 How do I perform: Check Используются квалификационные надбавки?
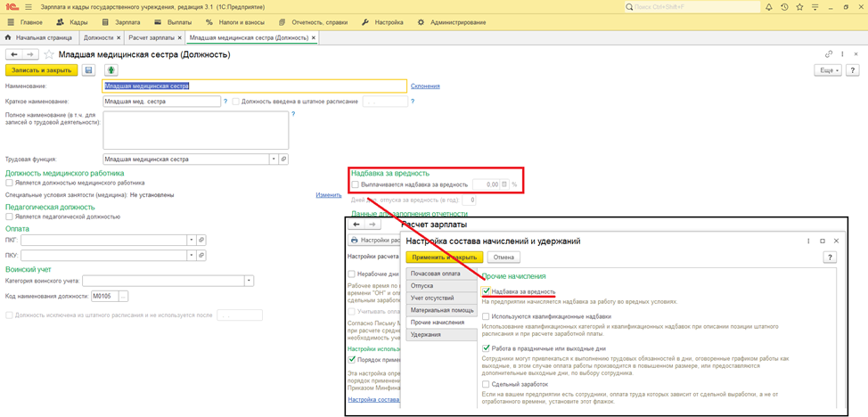[x=486, y=316]
